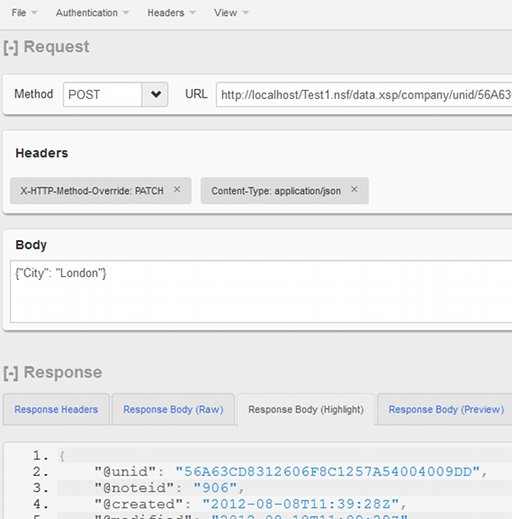Click the "Method" label
The width and height of the screenshot is (512, 519).
pos(34,94)
